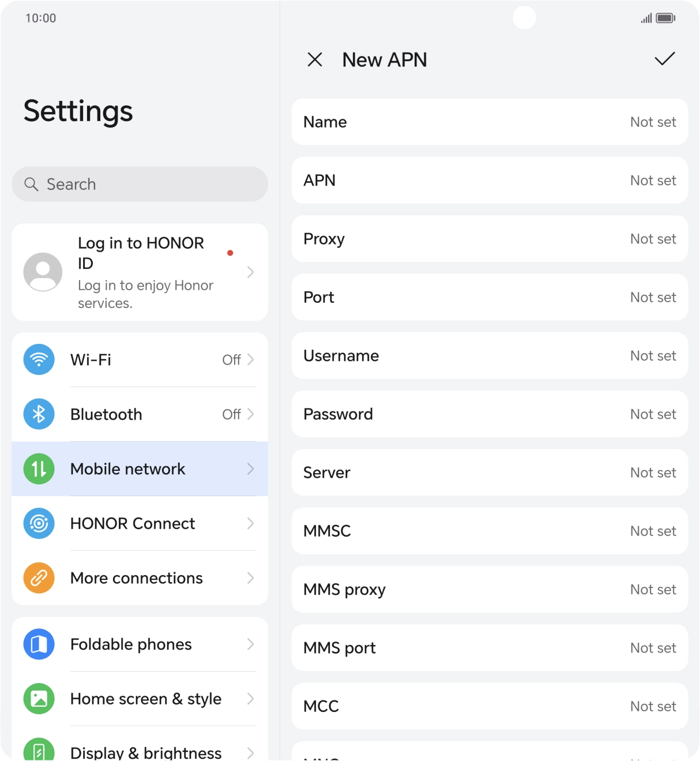Open the Display & brightness menu item
700x761 pixels.
(x=145, y=752)
